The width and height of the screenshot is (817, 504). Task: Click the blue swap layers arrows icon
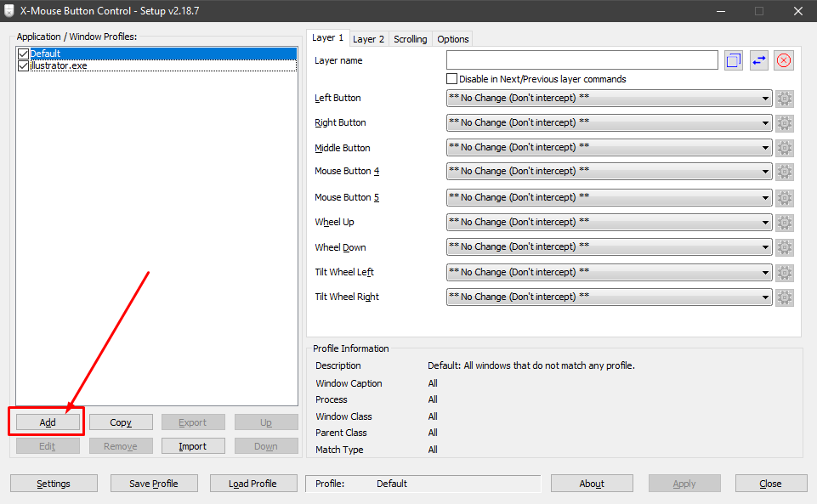[x=758, y=59]
